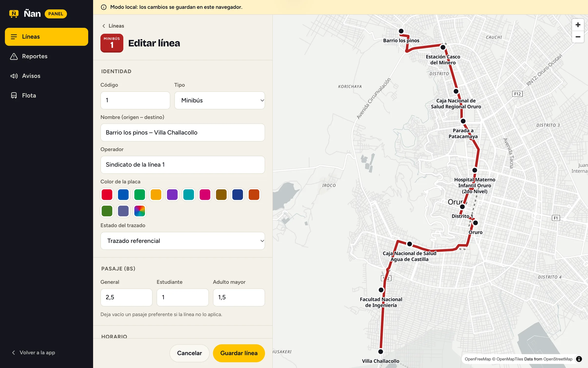The height and width of the screenshot is (368, 588).
Task: Click the Estudiante fare input field
Action: tap(183, 297)
